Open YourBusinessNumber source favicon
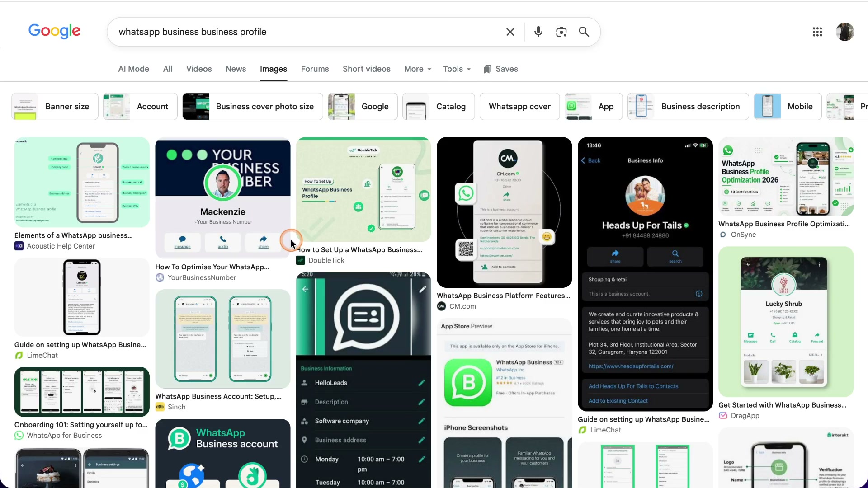Screen dimensions: 868x488 160,278
